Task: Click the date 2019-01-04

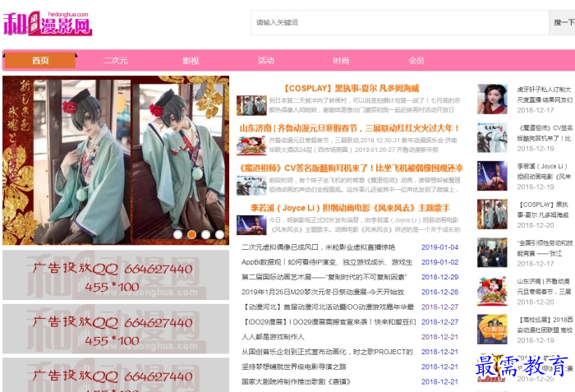Action: tap(439, 247)
